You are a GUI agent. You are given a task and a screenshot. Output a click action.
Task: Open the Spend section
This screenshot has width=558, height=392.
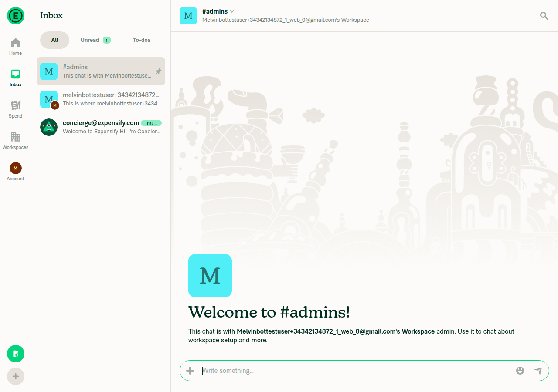click(x=15, y=109)
